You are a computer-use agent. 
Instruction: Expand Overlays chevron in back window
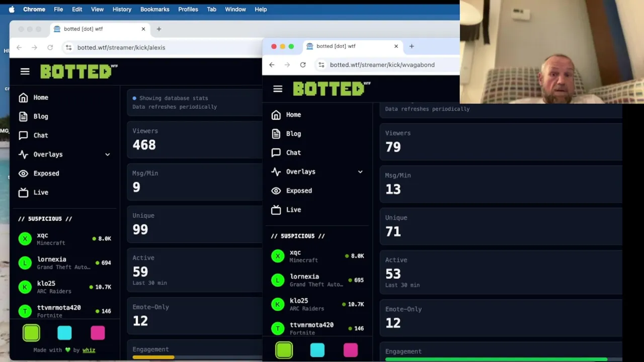107,154
